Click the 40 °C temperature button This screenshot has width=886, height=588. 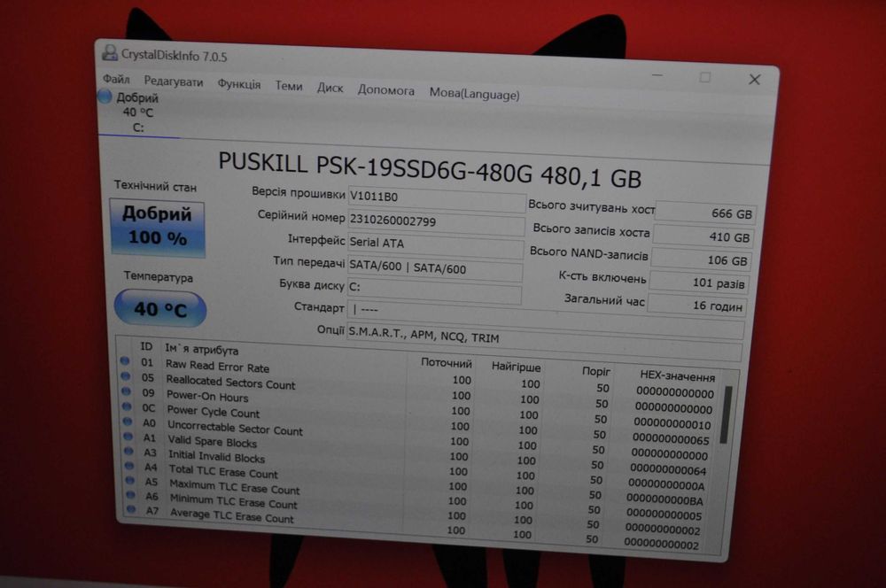coord(160,309)
